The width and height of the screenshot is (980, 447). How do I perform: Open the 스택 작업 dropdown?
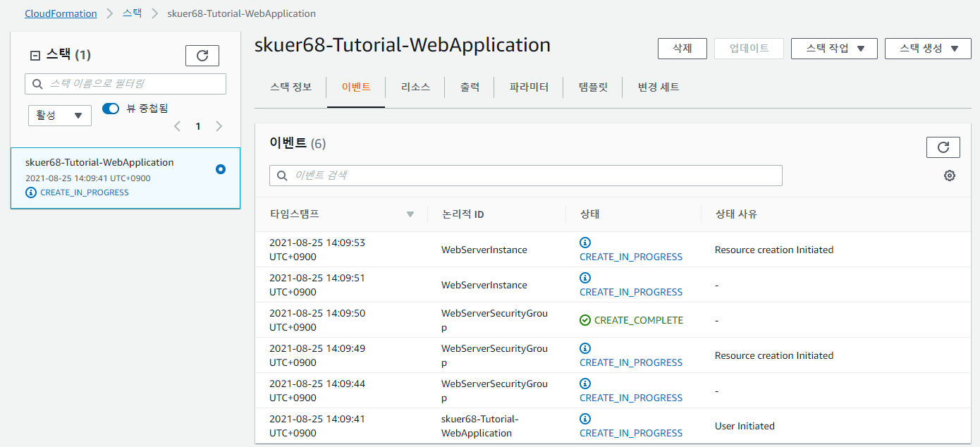(x=834, y=49)
